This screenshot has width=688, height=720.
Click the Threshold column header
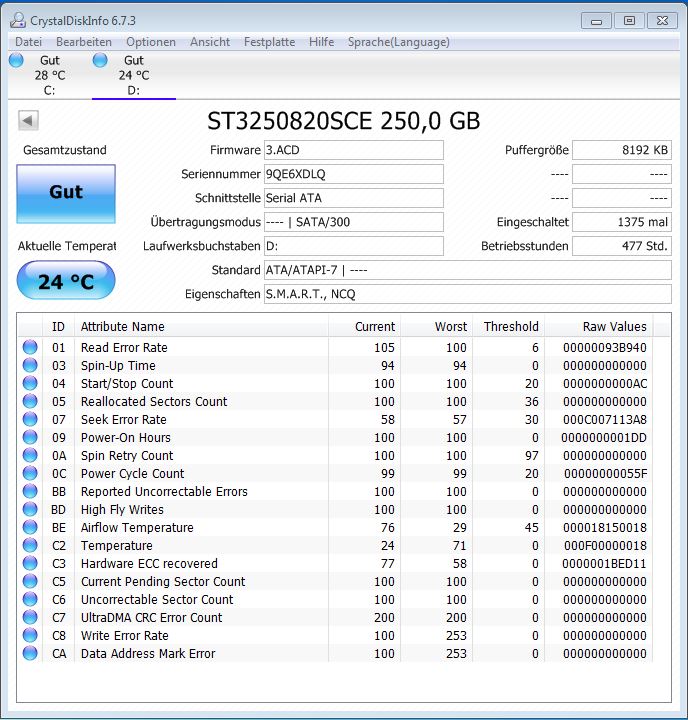509,326
